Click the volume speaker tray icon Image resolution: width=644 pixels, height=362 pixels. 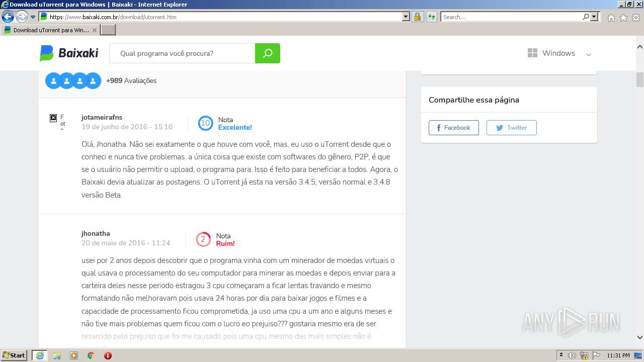[572, 355]
